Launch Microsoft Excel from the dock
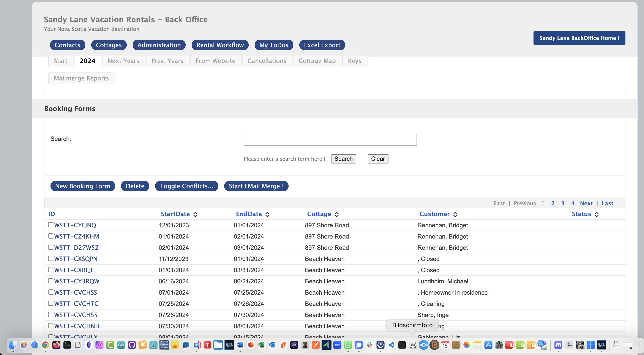The image size is (644, 355). click(262, 345)
